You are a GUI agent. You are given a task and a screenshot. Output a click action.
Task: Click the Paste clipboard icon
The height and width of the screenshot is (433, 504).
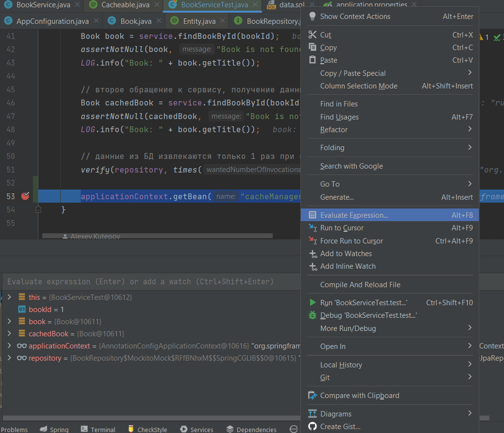tap(312, 60)
